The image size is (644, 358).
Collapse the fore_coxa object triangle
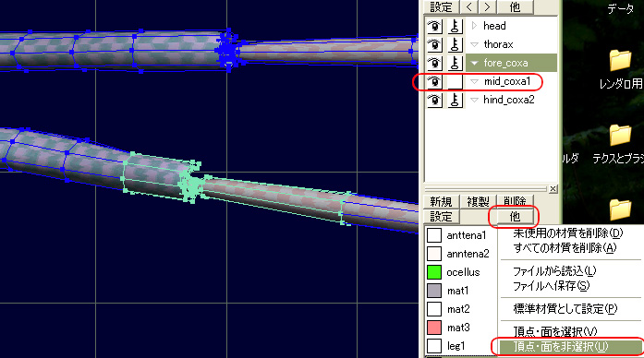point(475,63)
